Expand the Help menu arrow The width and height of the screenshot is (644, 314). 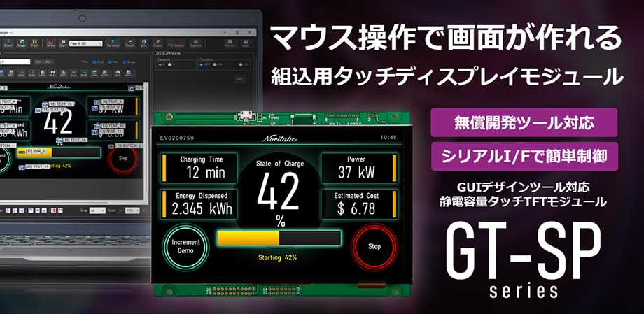252,43
